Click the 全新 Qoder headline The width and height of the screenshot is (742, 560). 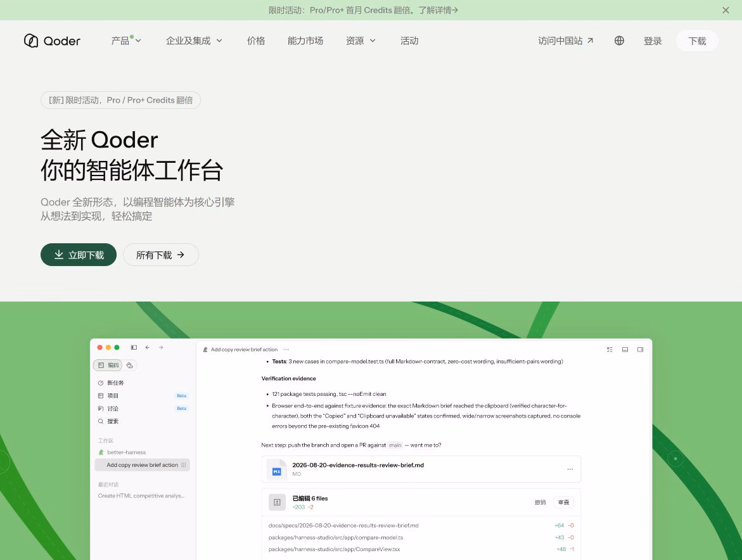pos(99,140)
